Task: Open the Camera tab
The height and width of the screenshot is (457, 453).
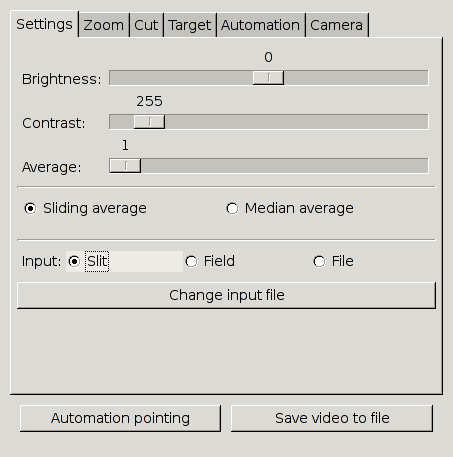Action: click(337, 25)
